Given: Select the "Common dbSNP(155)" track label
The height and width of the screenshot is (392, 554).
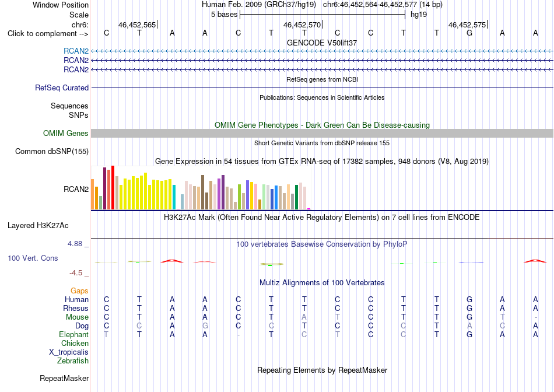Looking at the screenshot, I should coord(52,151).
